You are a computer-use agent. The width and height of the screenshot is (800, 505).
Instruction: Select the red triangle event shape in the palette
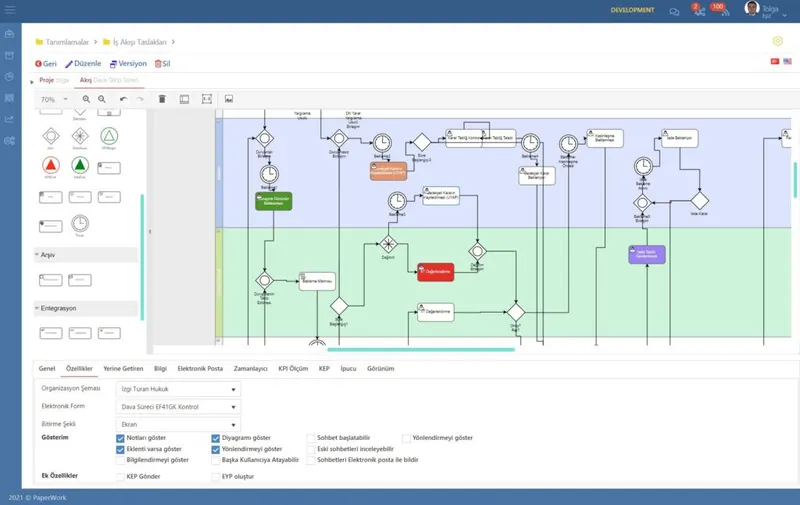(x=51, y=165)
